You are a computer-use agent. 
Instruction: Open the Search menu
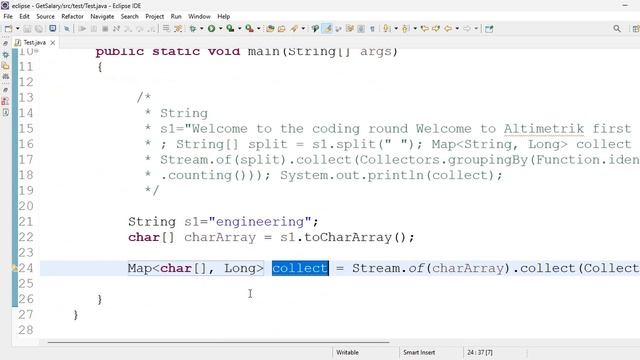point(130,16)
